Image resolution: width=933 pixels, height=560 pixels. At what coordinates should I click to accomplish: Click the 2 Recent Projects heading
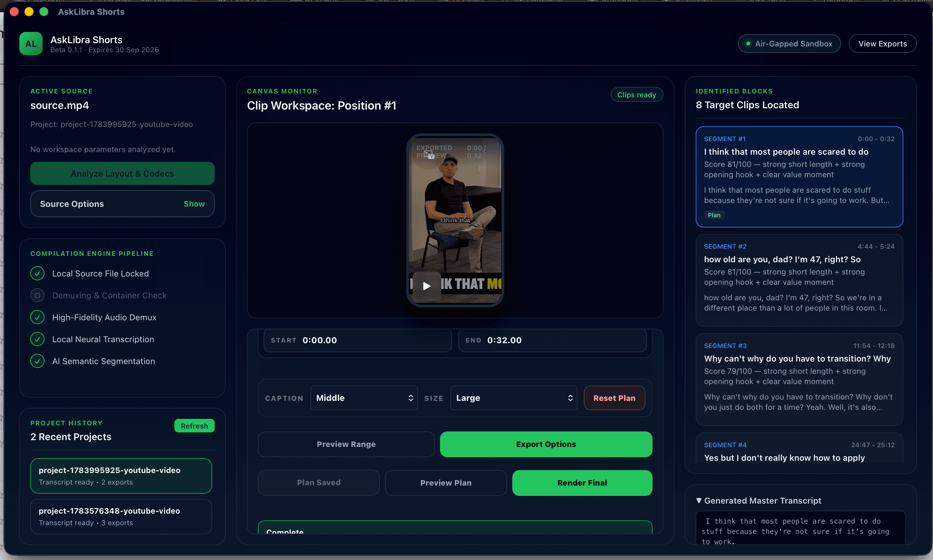(71, 437)
